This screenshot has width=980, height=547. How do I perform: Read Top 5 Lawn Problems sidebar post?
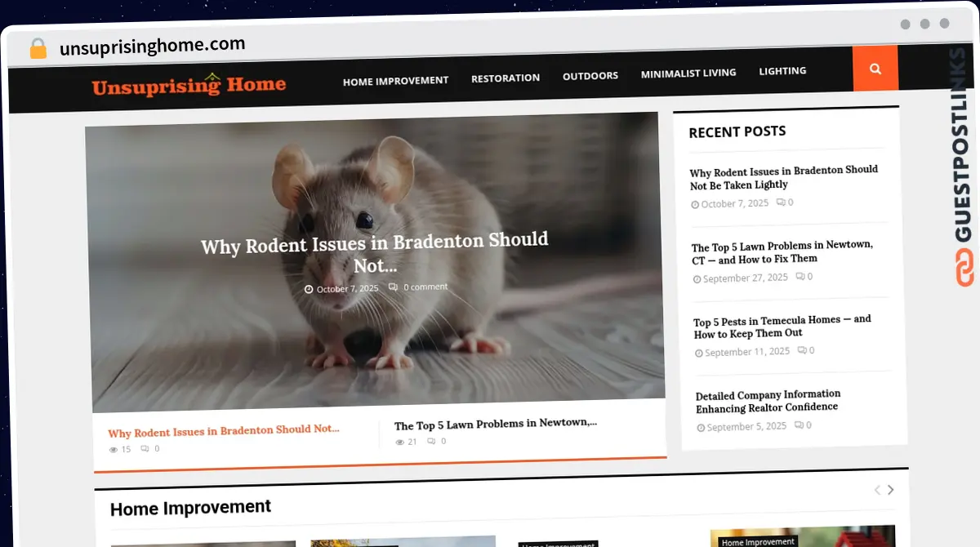click(x=782, y=252)
